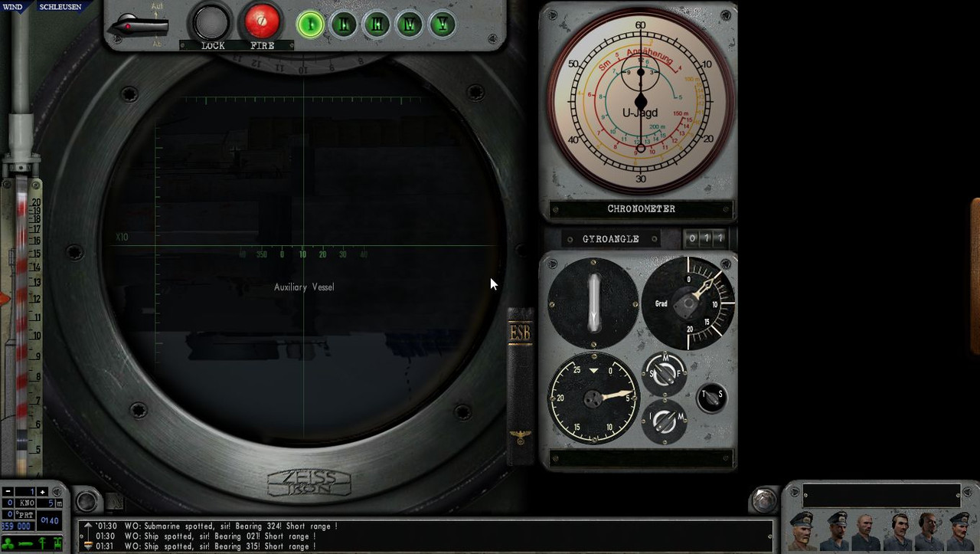
Task: Click the green propeller engine icon
Action: tap(8, 543)
